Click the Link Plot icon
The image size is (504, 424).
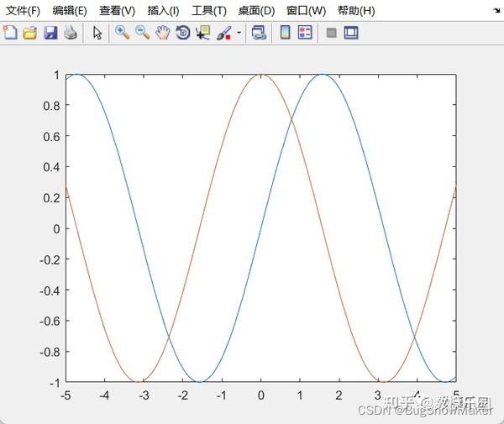pos(259,33)
